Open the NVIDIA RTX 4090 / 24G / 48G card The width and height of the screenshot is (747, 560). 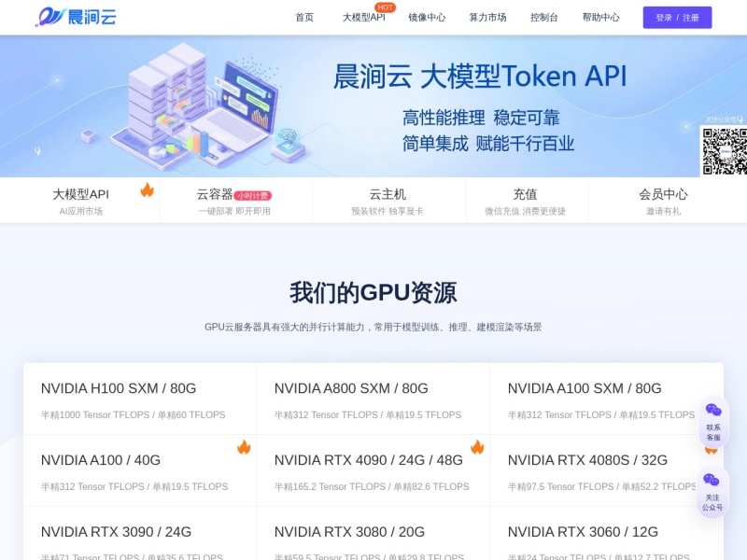pyautogui.click(x=373, y=470)
